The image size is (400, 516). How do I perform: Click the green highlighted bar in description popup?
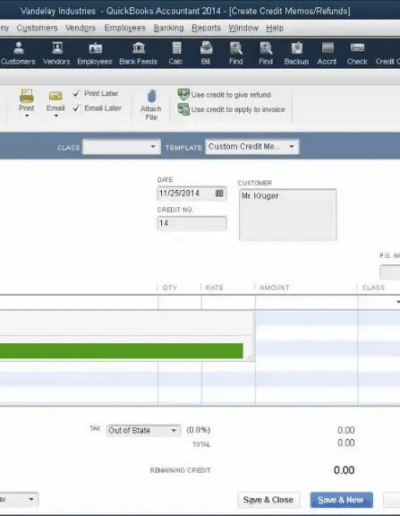(x=121, y=351)
